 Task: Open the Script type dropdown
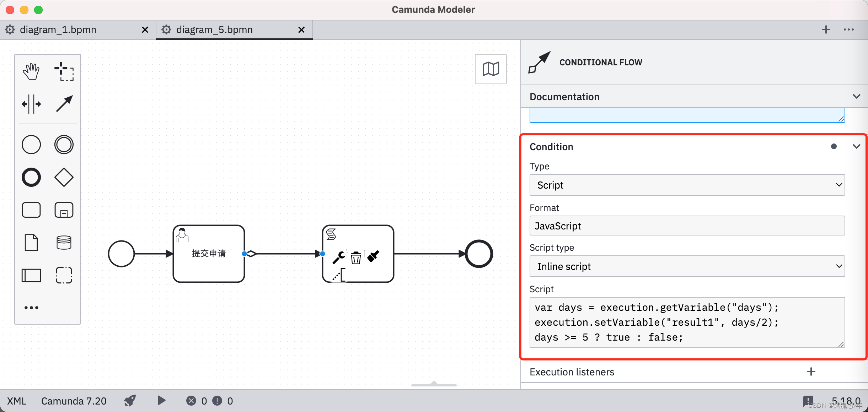point(687,266)
